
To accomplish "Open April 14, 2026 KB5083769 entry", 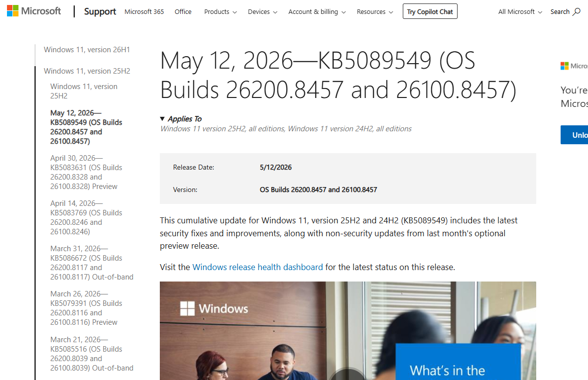I will tap(86, 217).
